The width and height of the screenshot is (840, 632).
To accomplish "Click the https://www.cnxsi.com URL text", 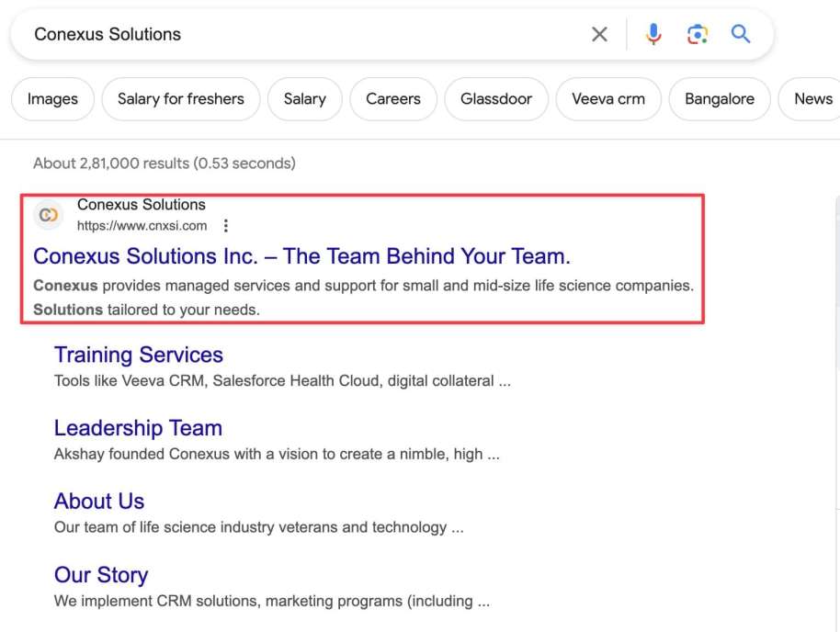I will (x=142, y=226).
